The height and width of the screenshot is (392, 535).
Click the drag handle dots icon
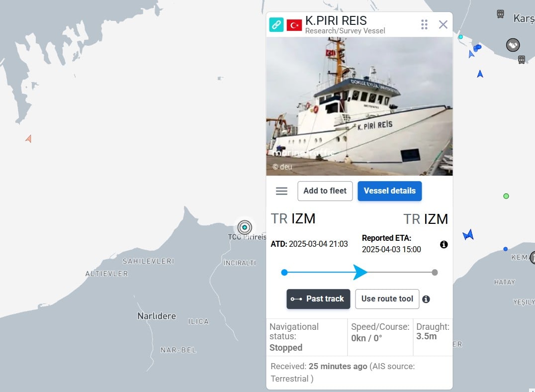coord(424,24)
